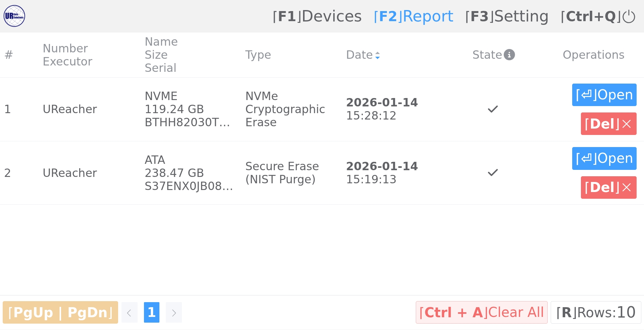Sort reports by the Date arrows
644x330 pixels.
378,55
